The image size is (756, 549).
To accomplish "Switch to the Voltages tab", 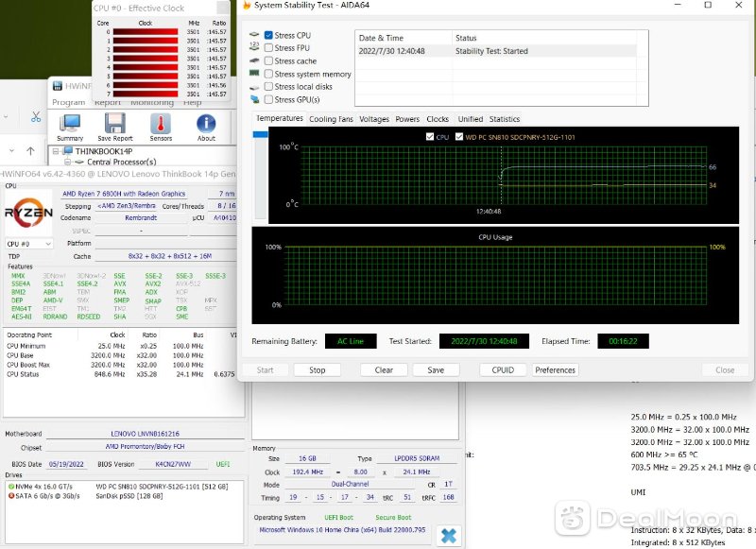I will [374, 119].
